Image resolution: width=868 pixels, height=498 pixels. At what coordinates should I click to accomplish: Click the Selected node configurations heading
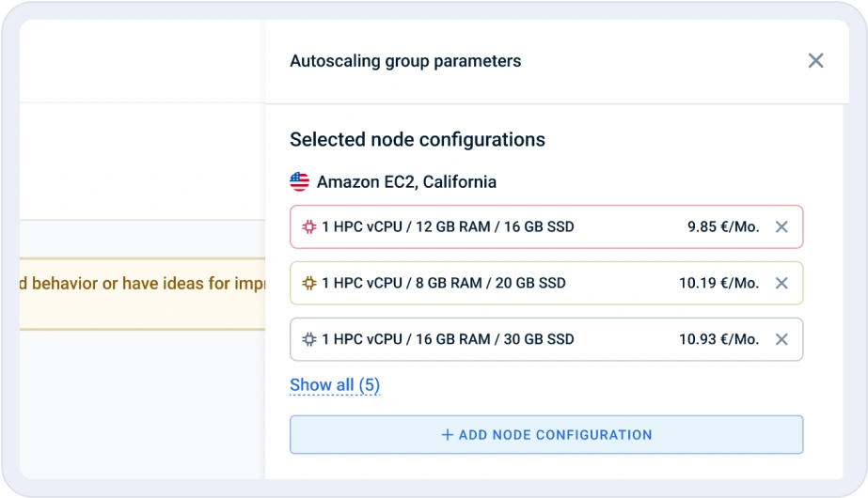point(418,140)
